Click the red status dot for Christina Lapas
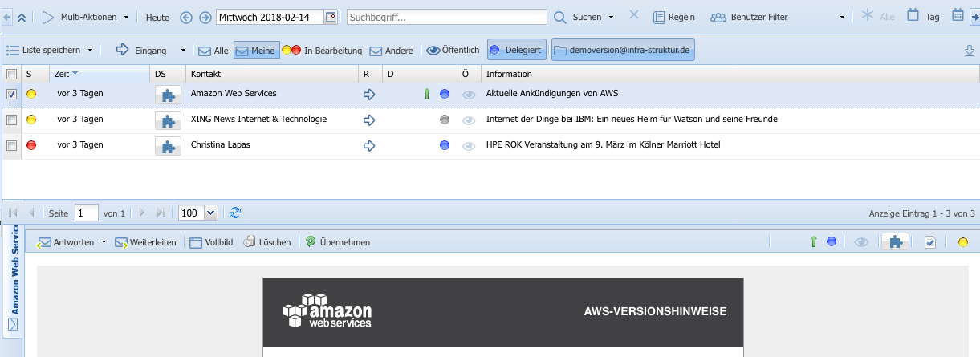This screenshot has width=980, height=357. (x=32, y=146)
